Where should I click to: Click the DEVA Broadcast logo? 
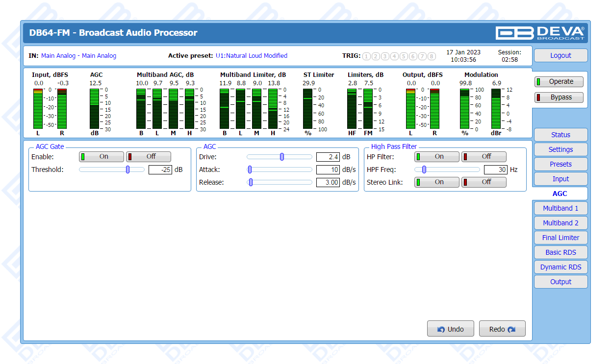(540, 33)
